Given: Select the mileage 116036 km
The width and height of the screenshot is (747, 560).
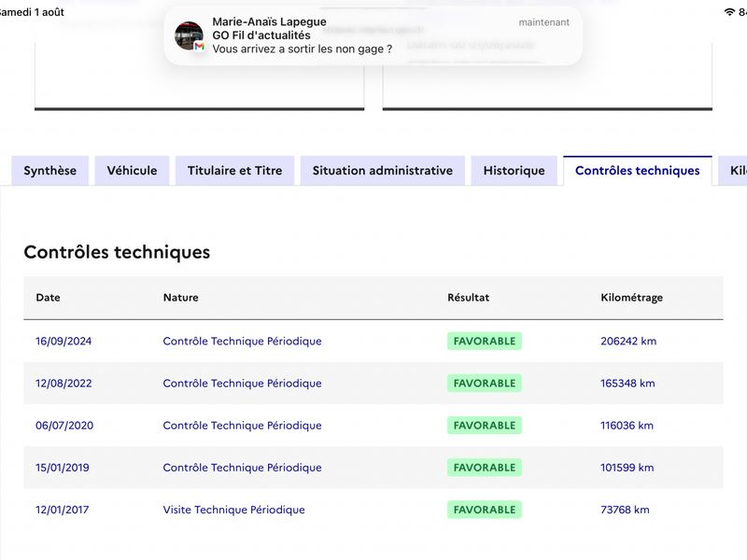Looking at the screenshot, I should click(x=627, y=426).
